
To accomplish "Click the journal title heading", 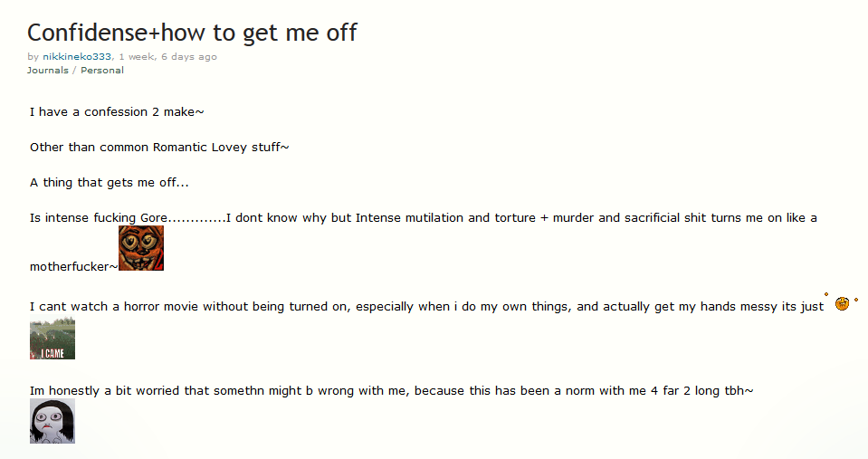I will 192,33.
